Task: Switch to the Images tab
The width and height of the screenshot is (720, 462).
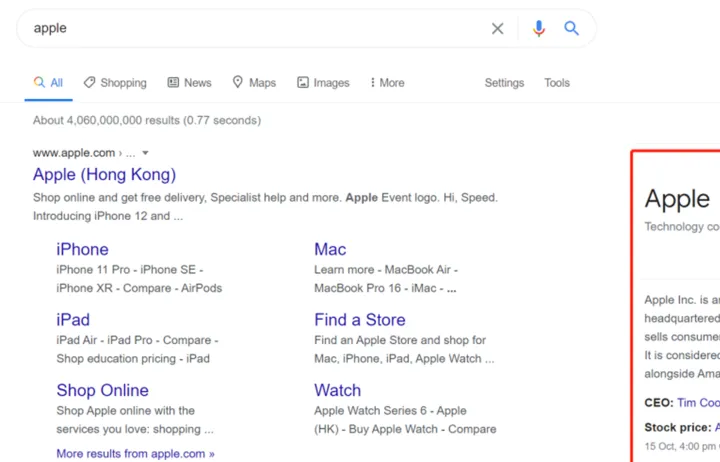Action: 331,83
